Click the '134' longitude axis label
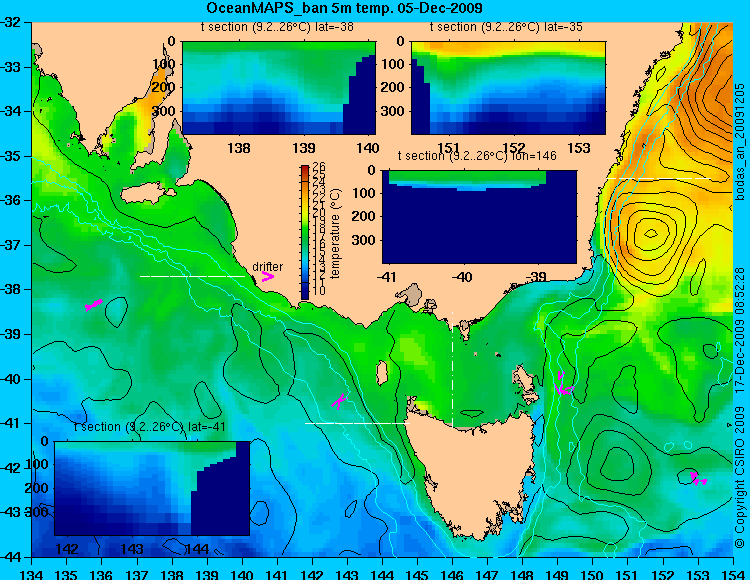 coord(32,573)
